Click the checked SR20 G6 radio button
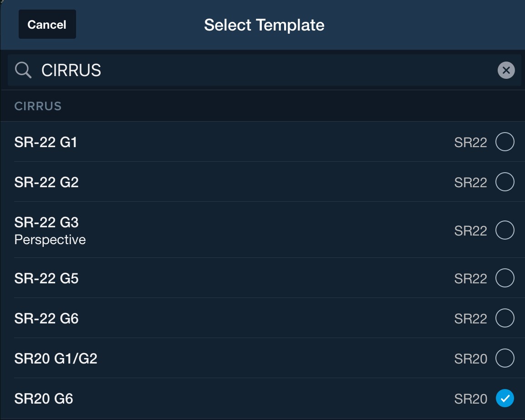Screen dimensions: 525x420 tap(505, 398)
